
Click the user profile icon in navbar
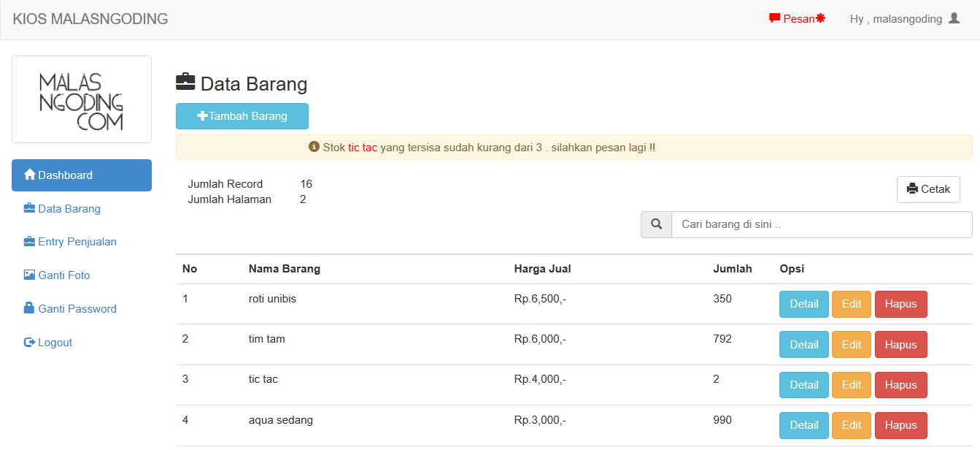954,19
